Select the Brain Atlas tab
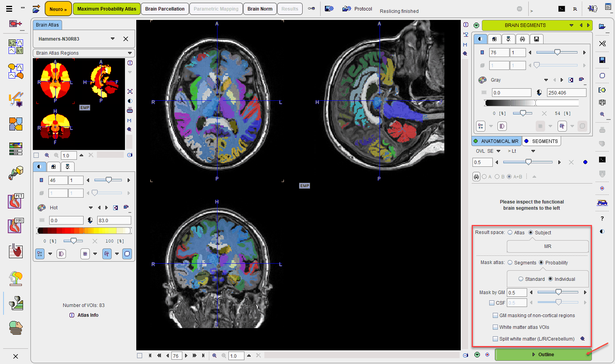Screen dimensions: 615x364 pos(47,25)
